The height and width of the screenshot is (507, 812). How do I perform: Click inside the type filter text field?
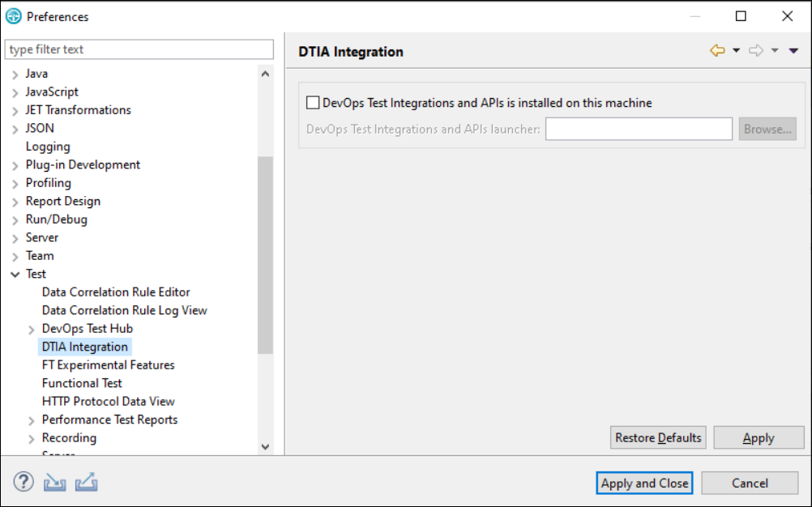click(x=138, y=49)
